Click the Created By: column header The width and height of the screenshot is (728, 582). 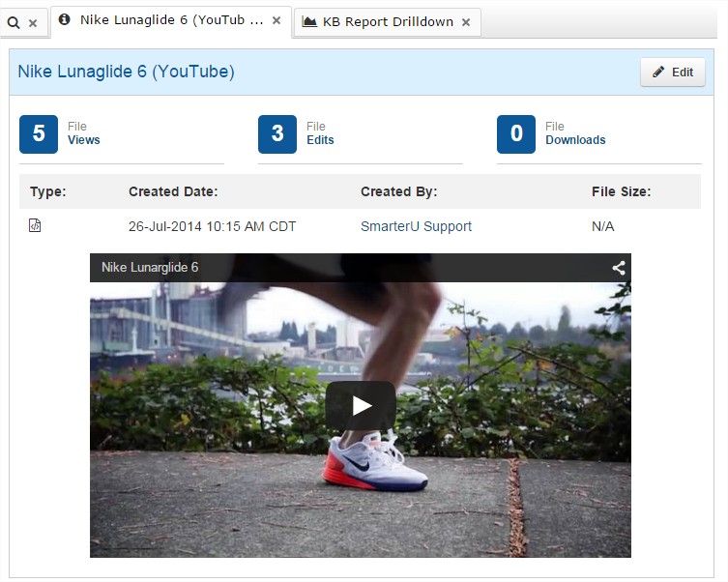point(399,191)
